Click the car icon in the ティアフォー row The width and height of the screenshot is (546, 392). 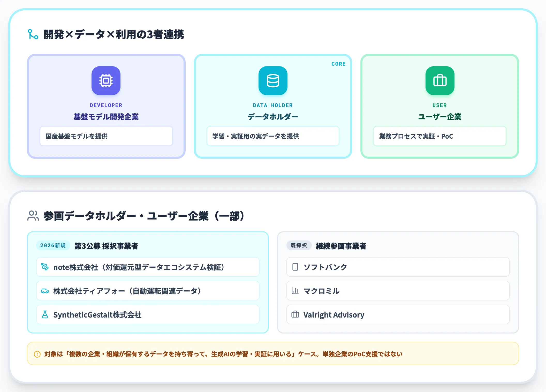click(45, 291)
